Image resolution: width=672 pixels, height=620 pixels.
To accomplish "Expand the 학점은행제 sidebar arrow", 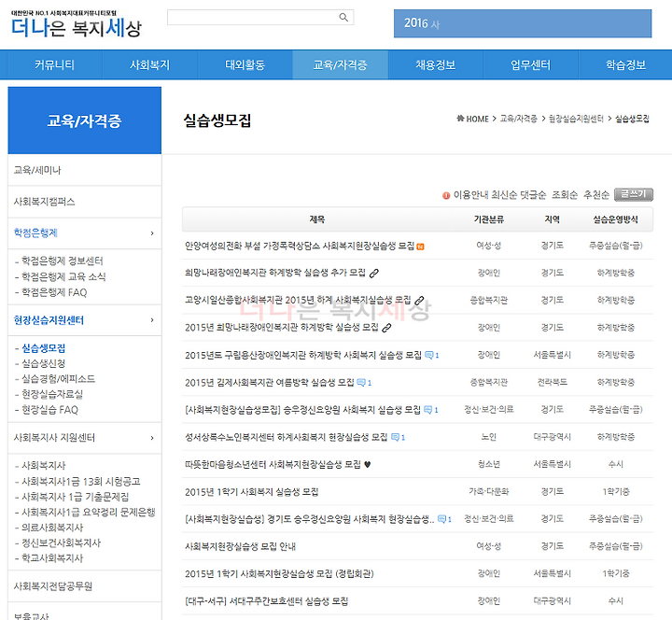I will pos(152,233).
